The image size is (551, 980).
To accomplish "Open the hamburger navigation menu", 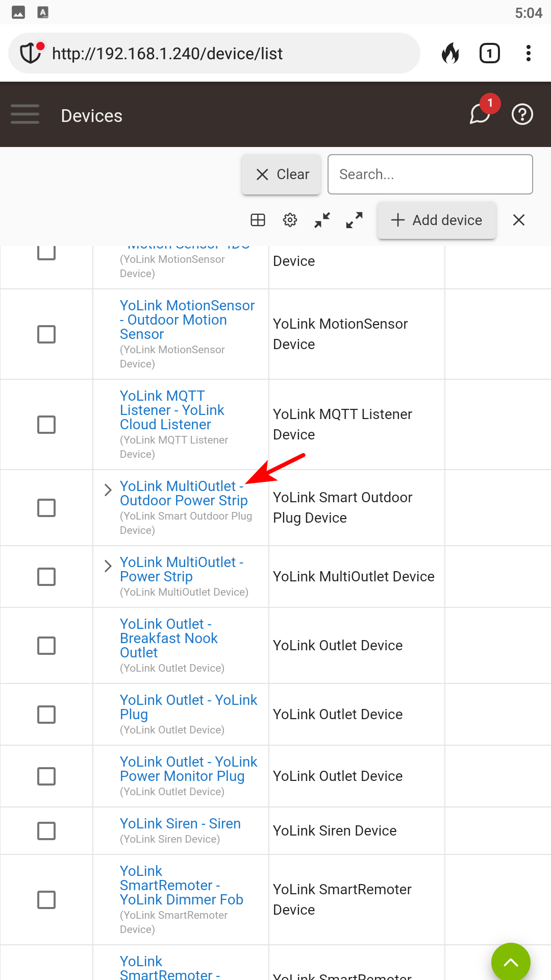I will click(25, 114).
